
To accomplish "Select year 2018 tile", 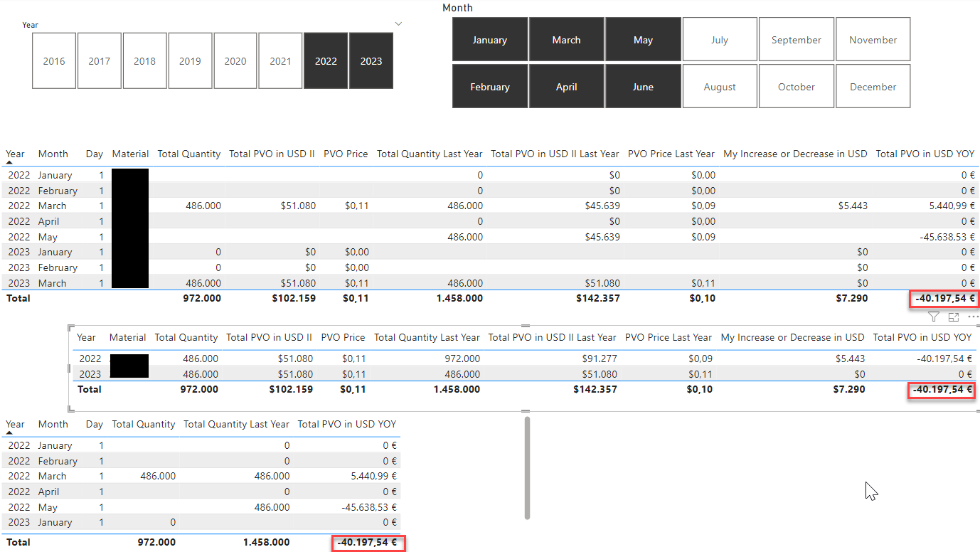I will click(144, 60).
